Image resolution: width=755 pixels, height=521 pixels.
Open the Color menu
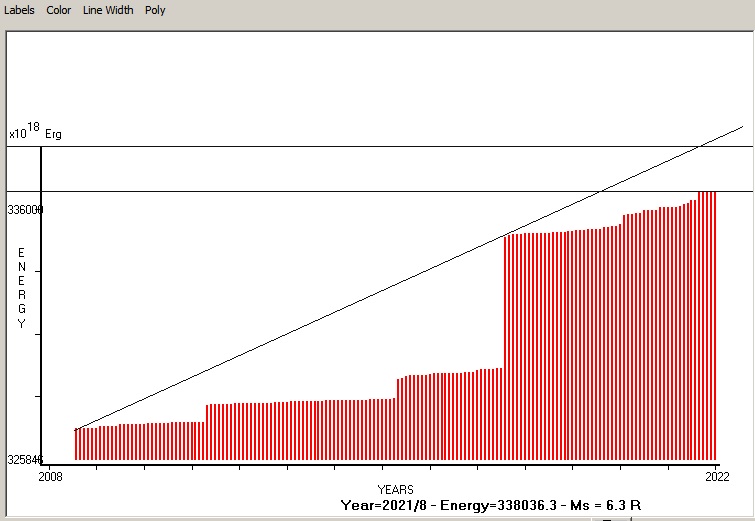click(58, 10)
